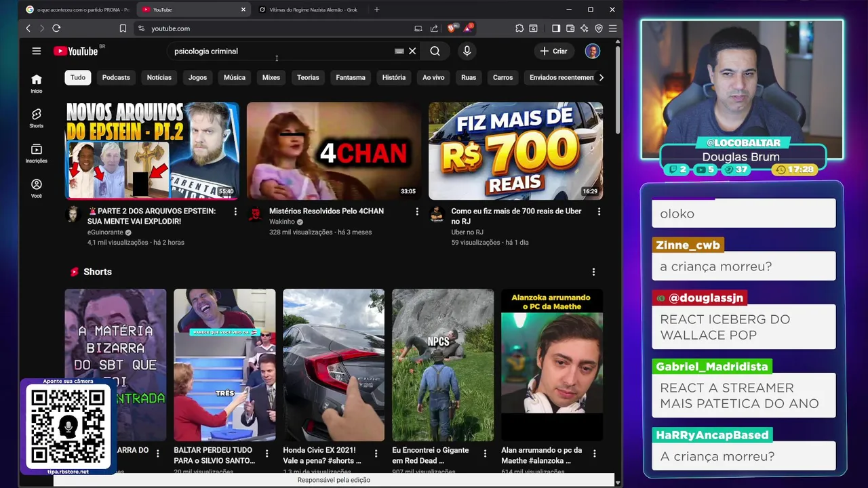
Task: Share this page via share icon
Action: (434, 28)
